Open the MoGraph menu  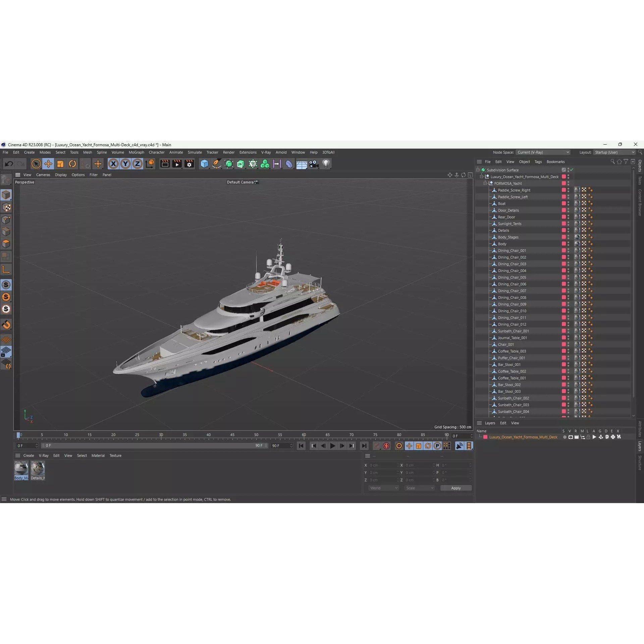pos(136,152)
